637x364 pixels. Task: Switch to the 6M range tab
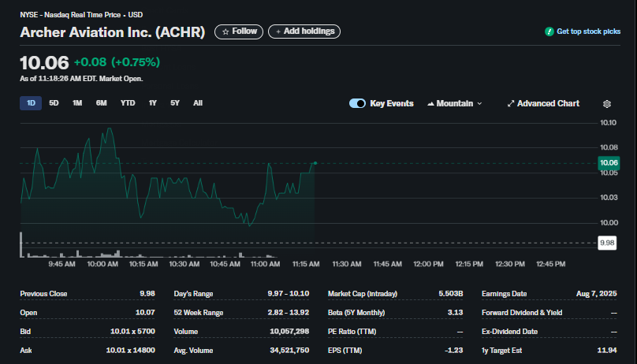coord(101,103)
